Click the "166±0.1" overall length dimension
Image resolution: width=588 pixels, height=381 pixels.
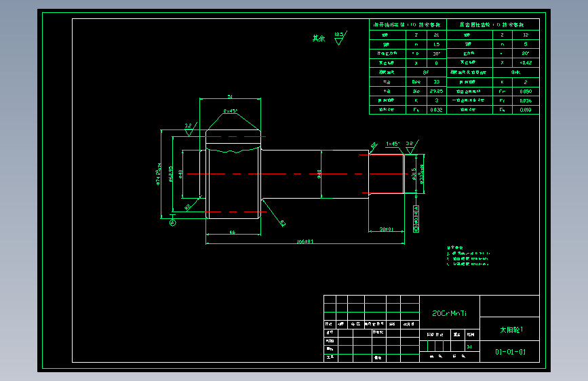pyautogui.click(x=305, y=241)
